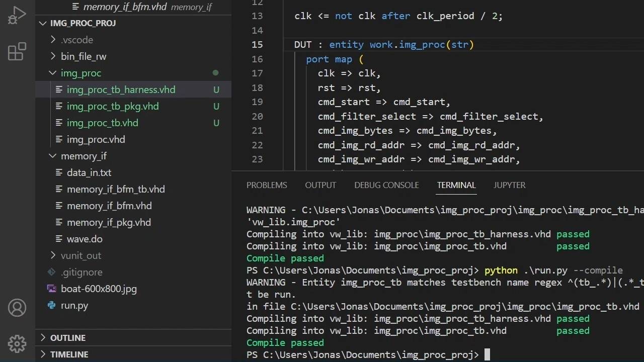Click git status dot on img_proc folder
The image size is (644, 362).
click(x=216, y=73)
